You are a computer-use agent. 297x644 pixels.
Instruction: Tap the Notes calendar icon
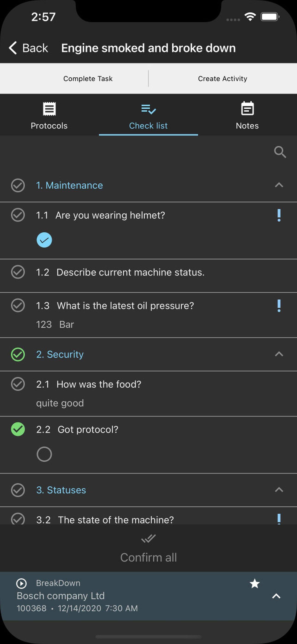coord(247,108)
